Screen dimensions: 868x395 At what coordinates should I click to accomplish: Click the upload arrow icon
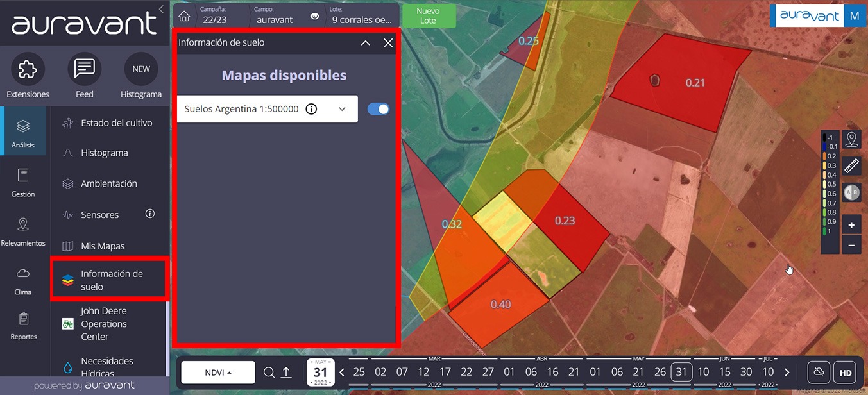[x=286, y=373]
